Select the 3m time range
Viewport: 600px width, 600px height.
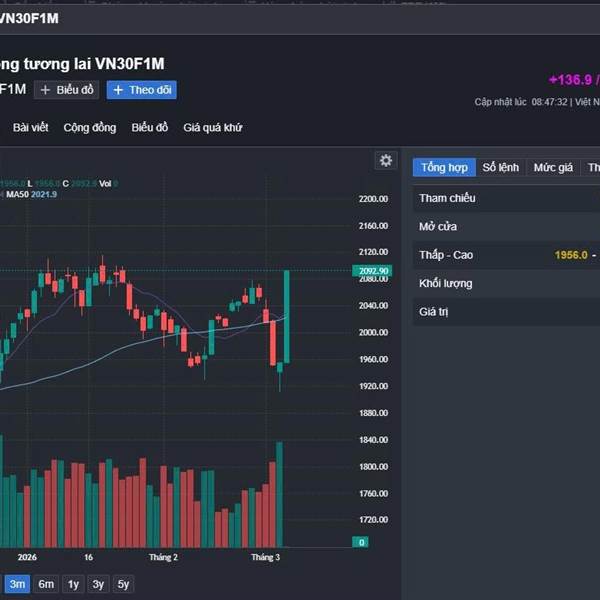pyautogui.click(x=17, y=584)
